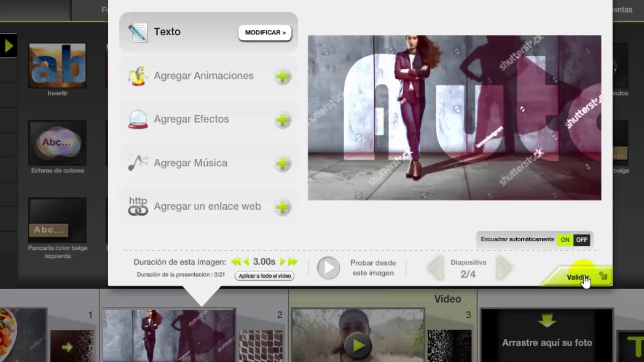Click the plus icon for Agregar un enlace web

point(283,207)
